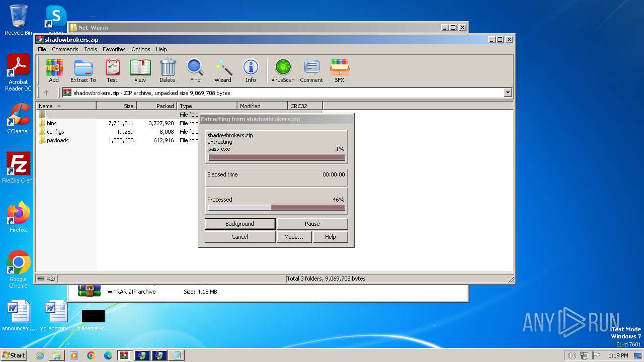This screenshot has width=644, height=362.
Task: Click the Add toolbar icon in WinRAR
Action: click(54, 70)
